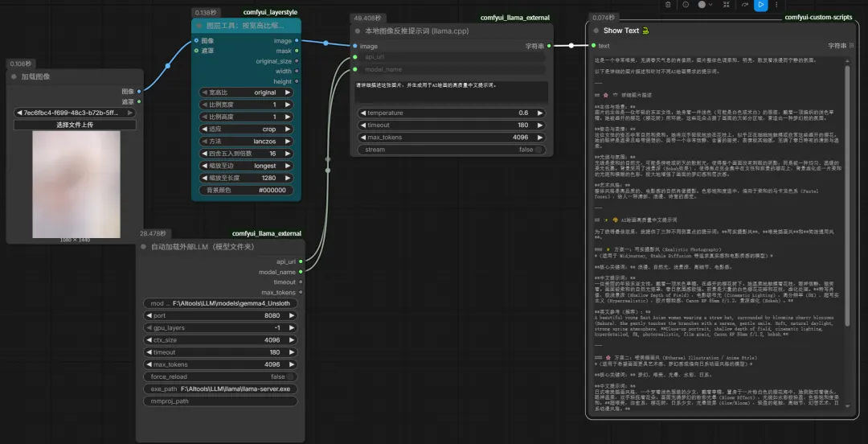Increase 比例宽度 with its right arrow
This screenshot has width=868, height=444.
click(x=288, y=105)
